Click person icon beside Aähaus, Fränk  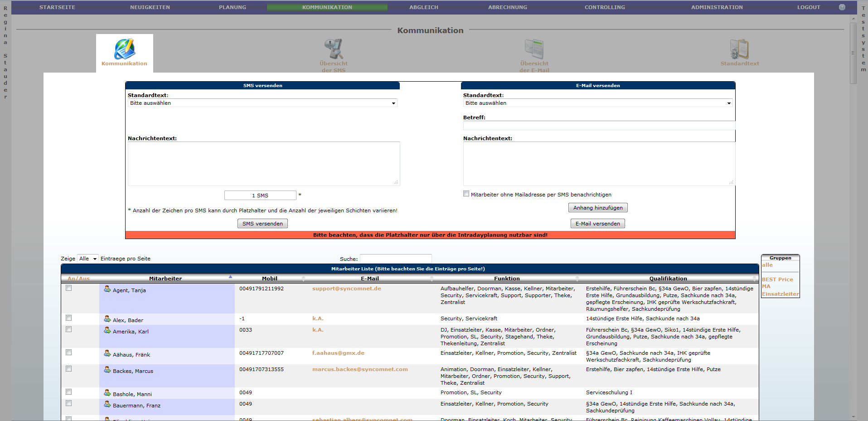(107, 353)
